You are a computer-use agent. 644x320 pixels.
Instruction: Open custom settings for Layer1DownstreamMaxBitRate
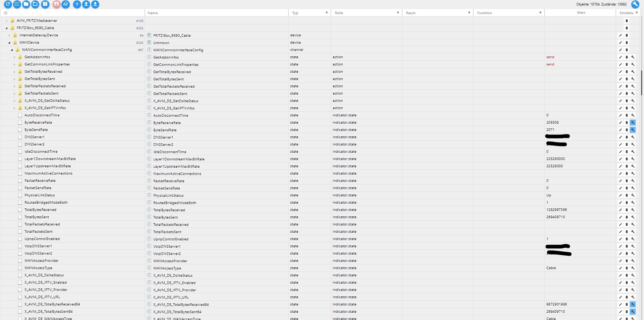click(x=633, y=159)
